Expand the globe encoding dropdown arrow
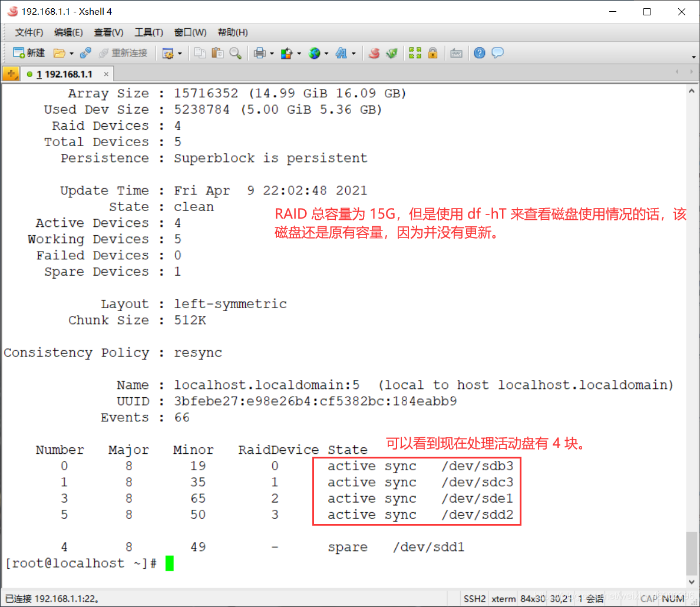 (326, 54)
